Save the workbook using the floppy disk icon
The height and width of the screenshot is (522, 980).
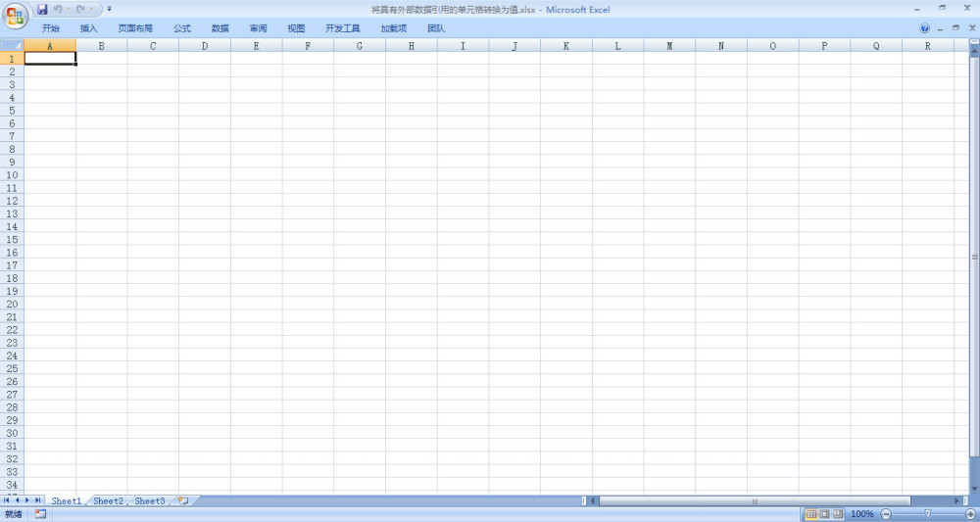42,10
